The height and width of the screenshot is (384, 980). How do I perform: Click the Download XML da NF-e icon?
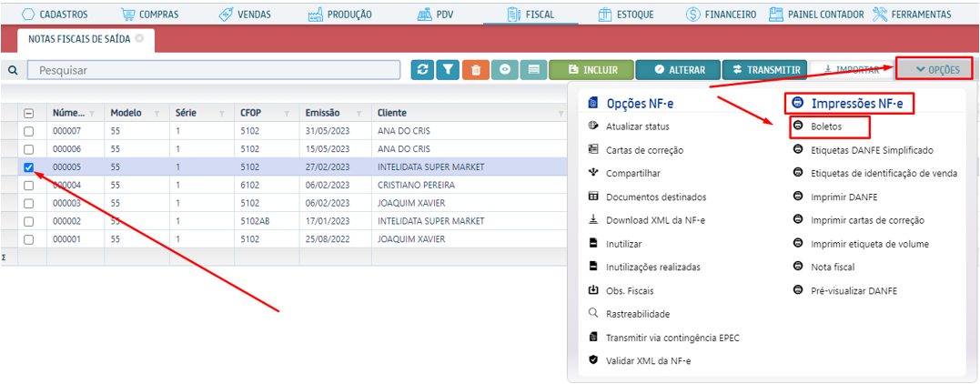(x=593, y=219)
